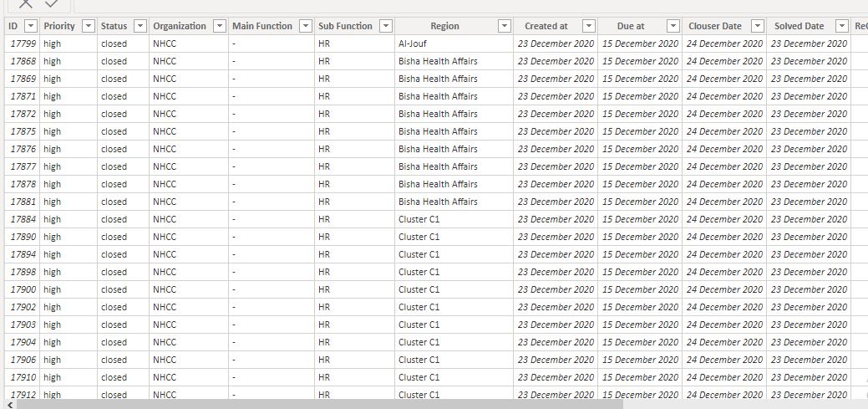Click ID cell 17869
Image resolution: width=868 pixels, height=409 pixels.
point(23,79)
